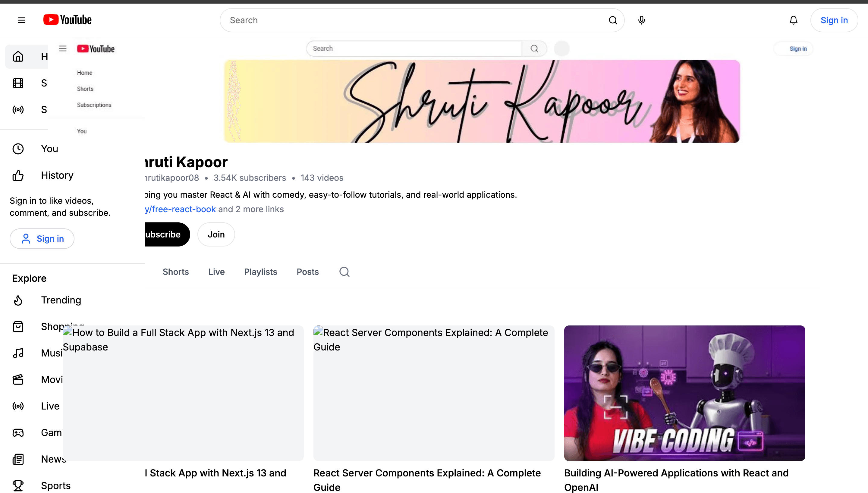Click the Join membership button
Image resolution: width=868 pixels, height=493 pixels.
[216, 234]
